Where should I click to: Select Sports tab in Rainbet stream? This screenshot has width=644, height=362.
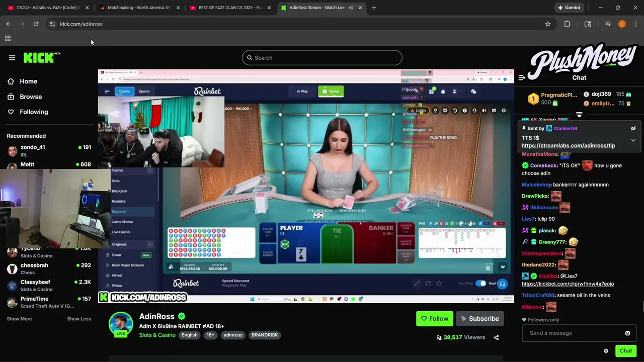click(144, 91)
